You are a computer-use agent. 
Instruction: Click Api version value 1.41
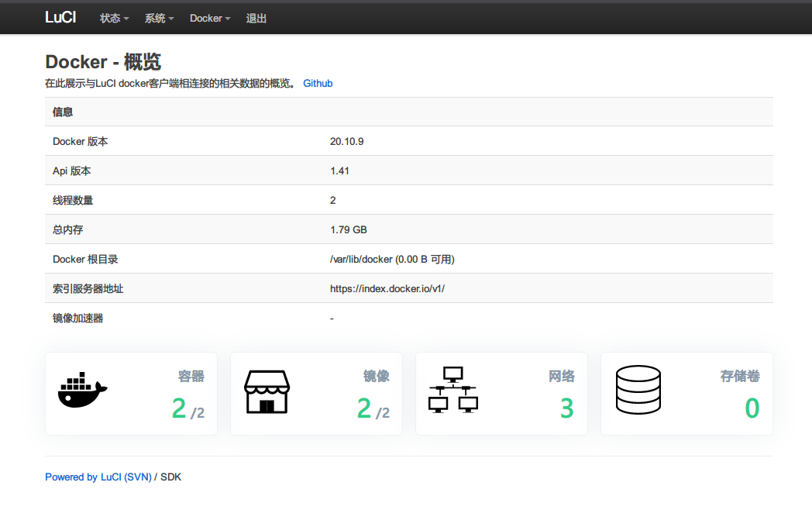coord(339,171)
